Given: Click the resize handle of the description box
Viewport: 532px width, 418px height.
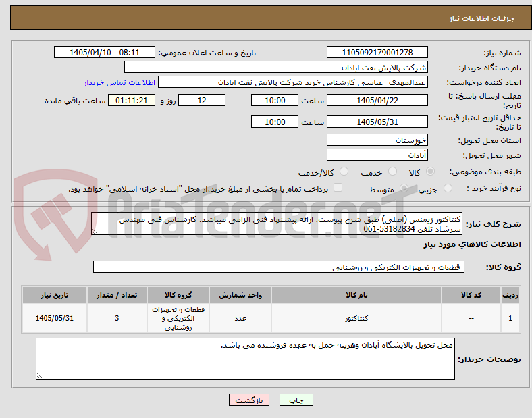Looking at the screenshot, I should tap(95, 232).
